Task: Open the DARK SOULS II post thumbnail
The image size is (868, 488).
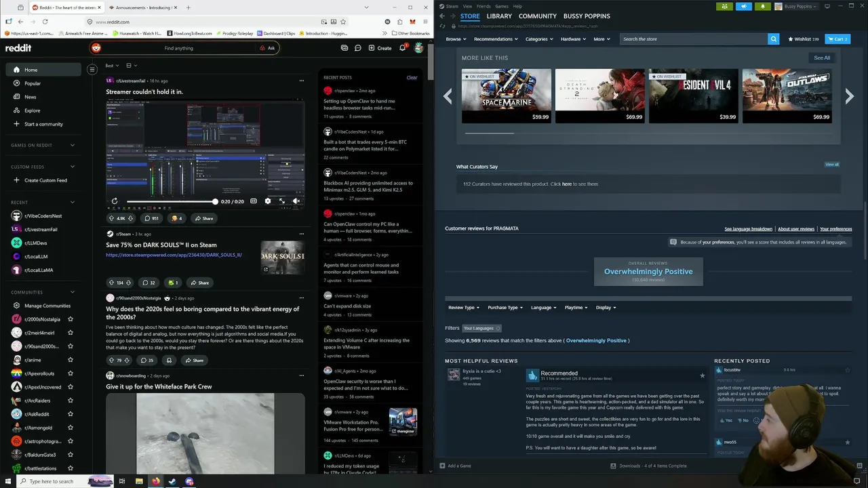Action: 283,258
